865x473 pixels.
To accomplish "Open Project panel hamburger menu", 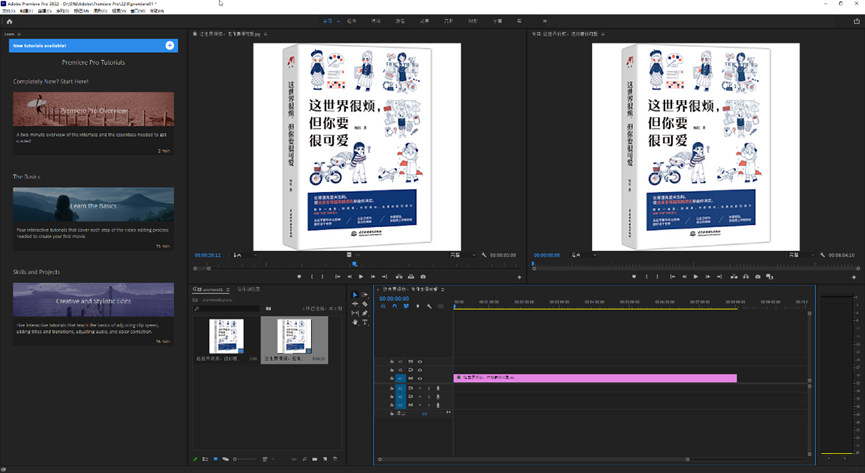I will (x=228, y=289).
